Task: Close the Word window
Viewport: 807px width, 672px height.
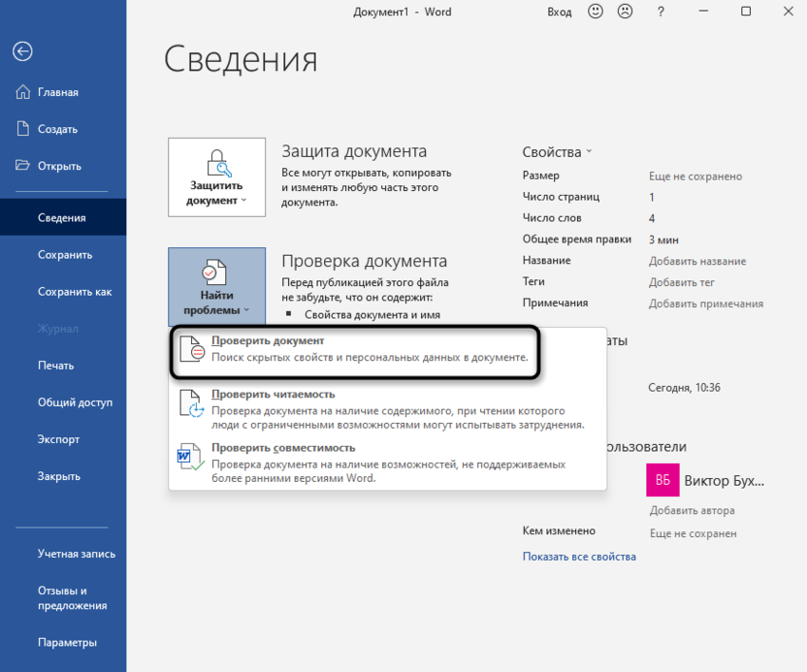Action: [788, 12]
